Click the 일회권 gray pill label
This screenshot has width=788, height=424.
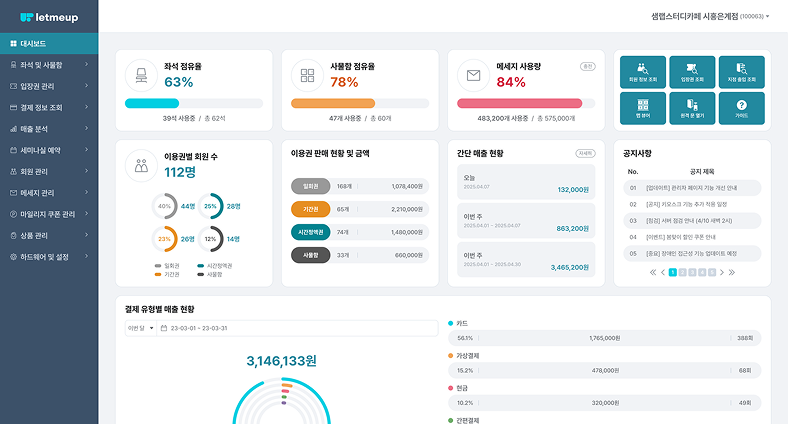(x=311, y=186)
